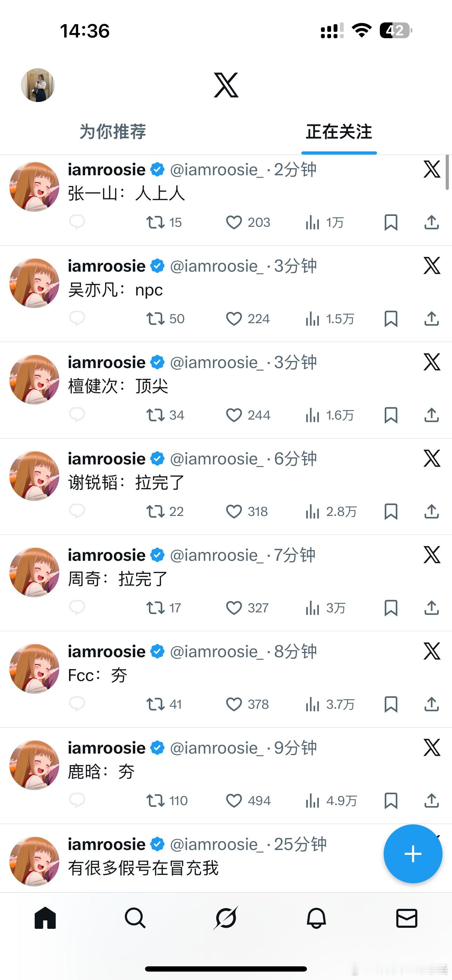452x980 pixels.
Task: Reply to the 张一山 人上人 post
Action: click(77, 222)
